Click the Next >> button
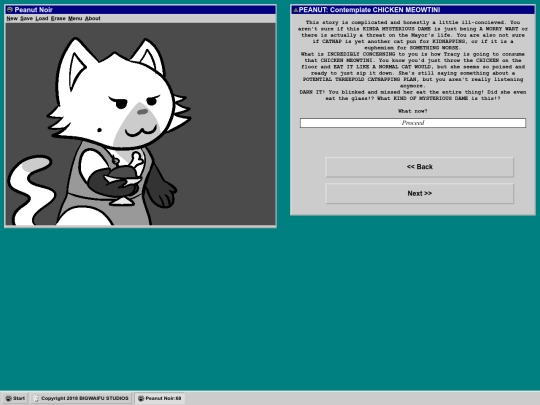This screenshot has height=405, width=540. (x=419, y=194)
